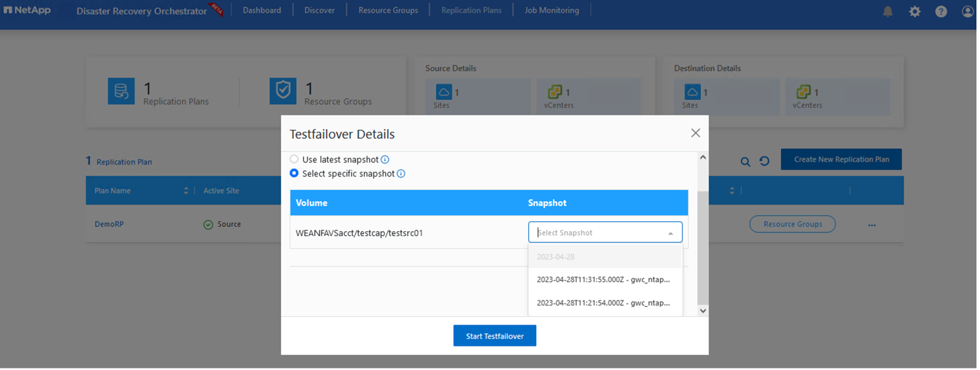Image resolution: width=980 pixels, height=370 pixels.
Task: Open the Discover tab
Action: 321,11
